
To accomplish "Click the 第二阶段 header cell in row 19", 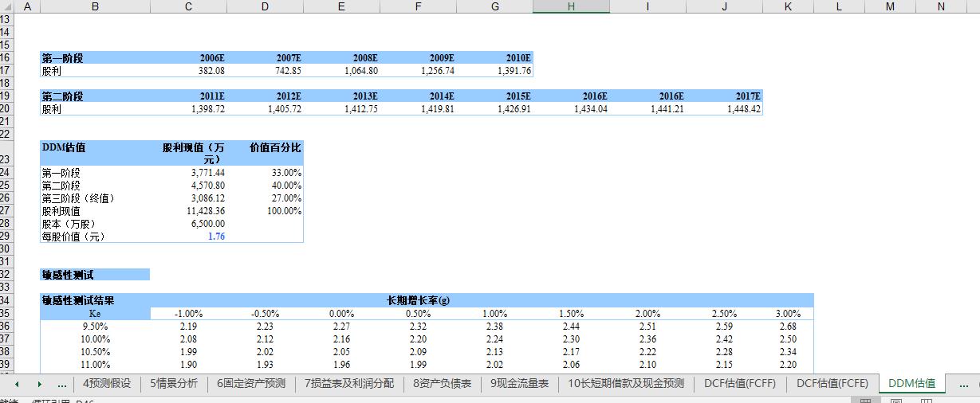I will point(95,96).
